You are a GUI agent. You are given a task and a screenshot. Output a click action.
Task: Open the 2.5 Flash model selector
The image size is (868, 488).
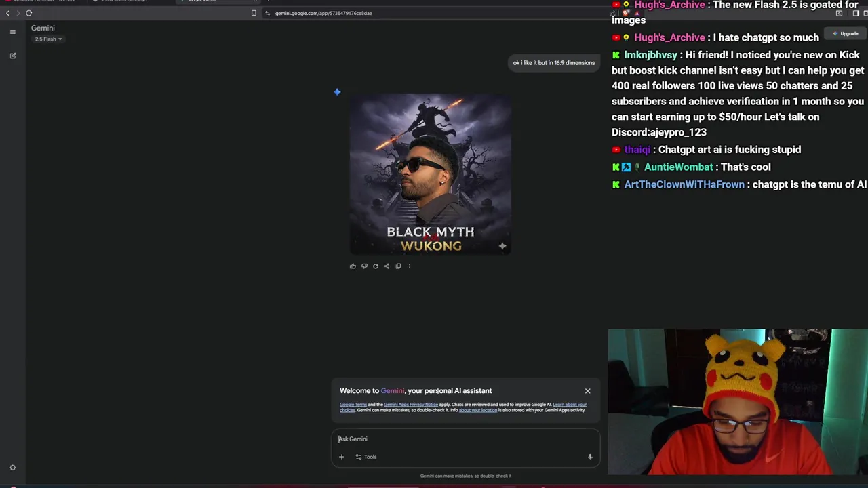pyautogui.click(x=48, y=39)
